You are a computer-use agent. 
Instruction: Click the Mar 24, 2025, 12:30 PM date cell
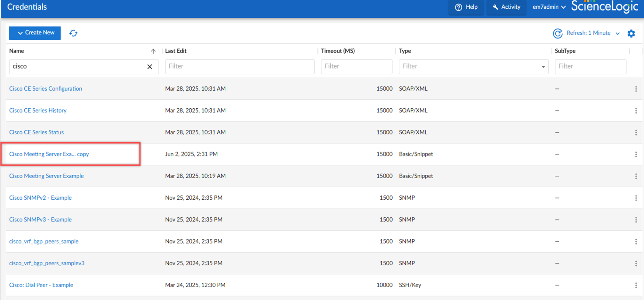(x=195, y=285)
